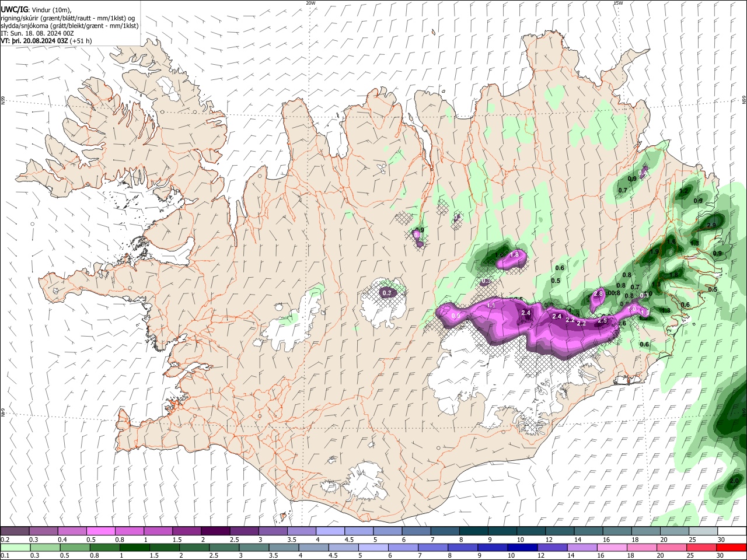Pick the pale green 0.1 swatch starting the rain scale

(15, 547)
